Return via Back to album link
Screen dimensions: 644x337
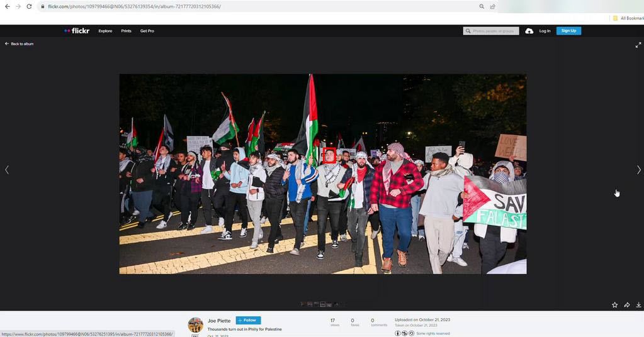pyautogui.click(x=20, y=44)
